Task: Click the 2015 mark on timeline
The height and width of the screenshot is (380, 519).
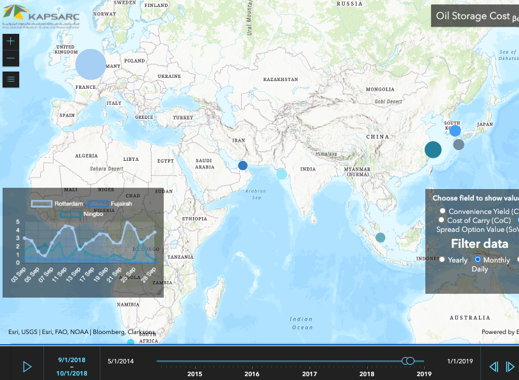Action: pos(195,374)
